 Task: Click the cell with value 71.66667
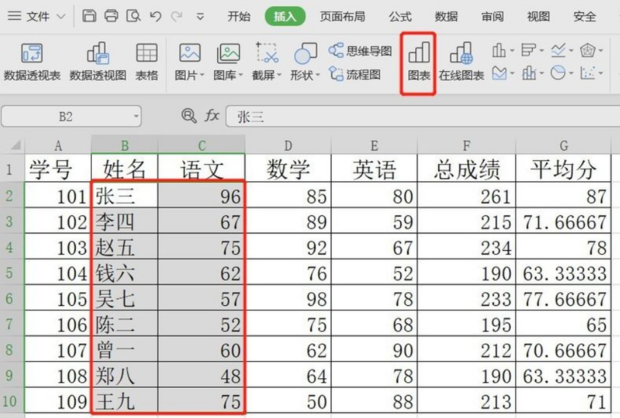[x=563, y=221]
